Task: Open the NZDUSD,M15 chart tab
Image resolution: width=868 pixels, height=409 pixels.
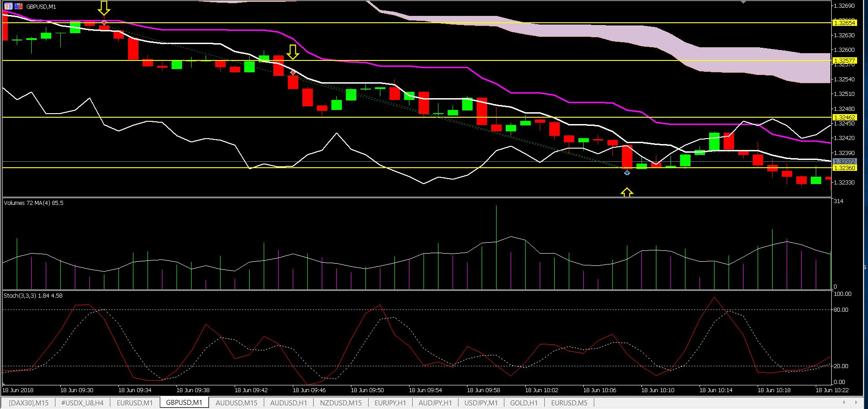Action: (x=341, y=403)
